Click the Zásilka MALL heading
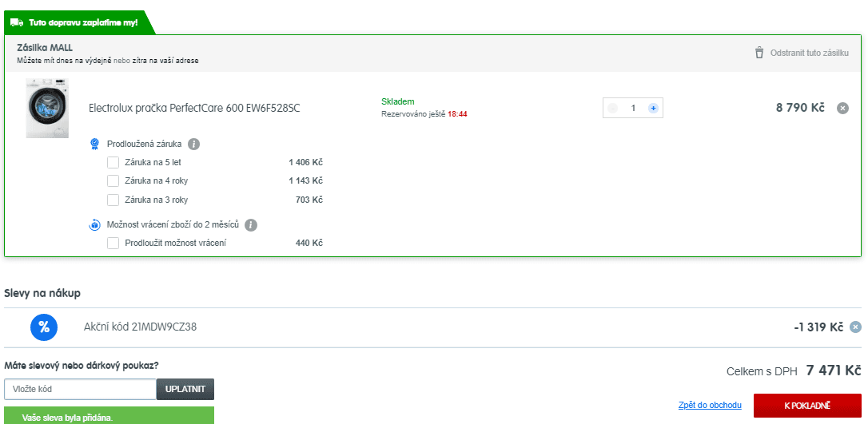 coord(45,48)
